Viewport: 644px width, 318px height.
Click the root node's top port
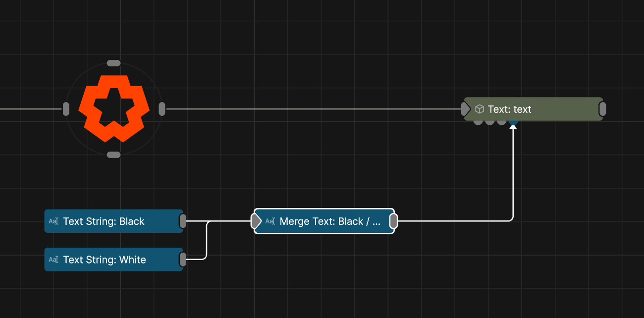114,63
